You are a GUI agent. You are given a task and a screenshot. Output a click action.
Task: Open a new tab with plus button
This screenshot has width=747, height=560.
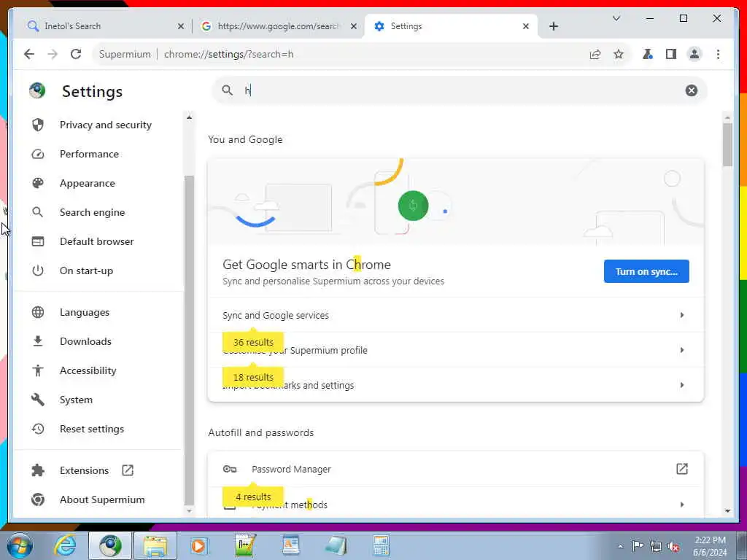(553, 26)
